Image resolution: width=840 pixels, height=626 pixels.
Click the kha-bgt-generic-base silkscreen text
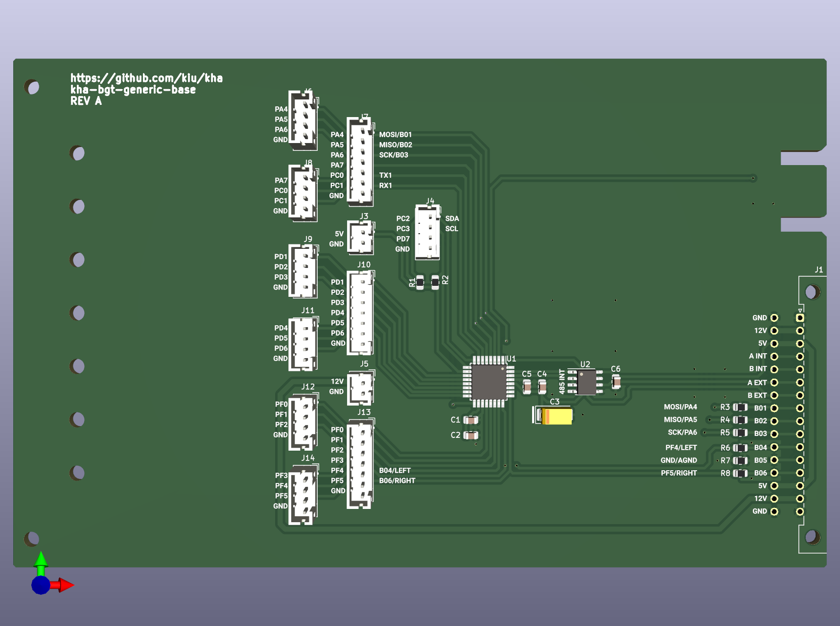133,90
